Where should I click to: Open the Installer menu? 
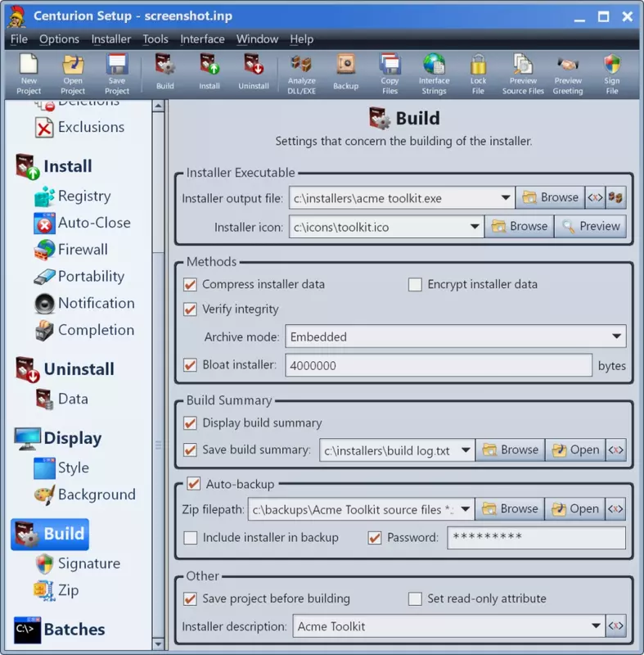(111, 39)
